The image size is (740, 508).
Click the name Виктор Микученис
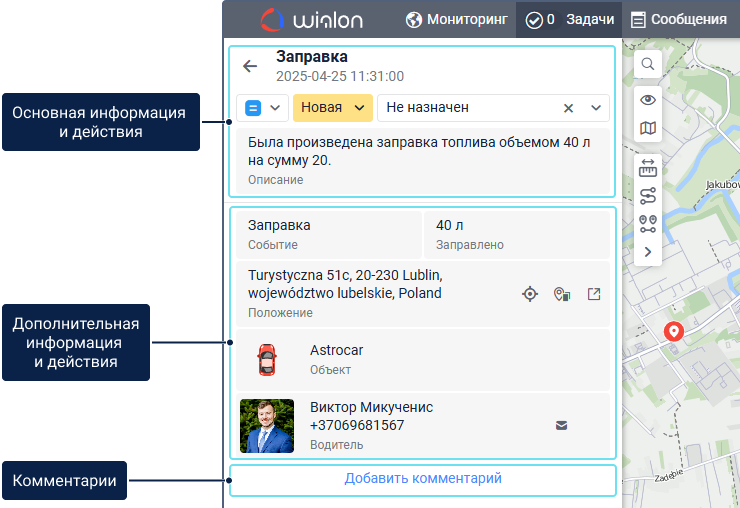coord(371,407)
